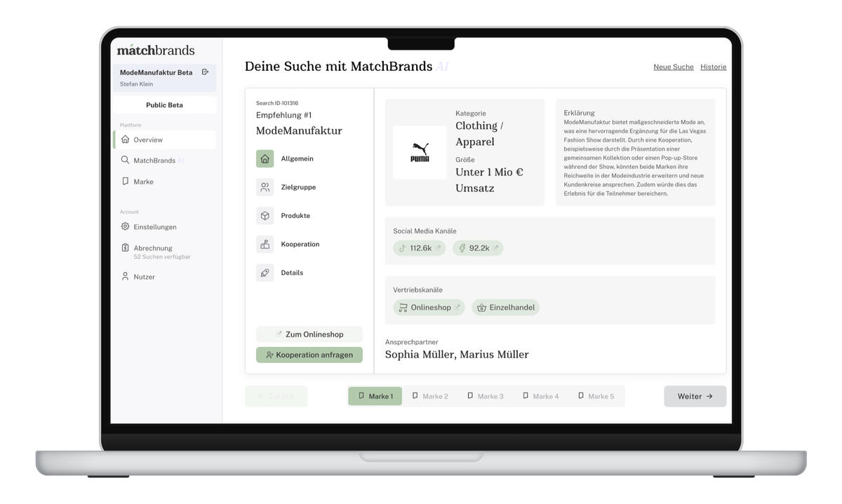Image resolution: width=842 pixels, height=504 pixels.
Task: Click the Puma brand logo
Action: coord(420,153)
